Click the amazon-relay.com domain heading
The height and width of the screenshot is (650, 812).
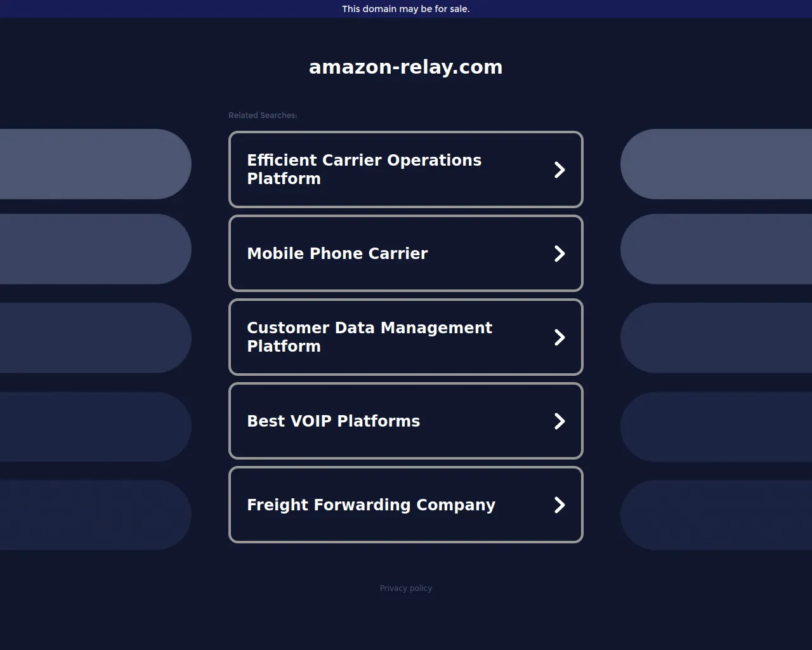click(406, 67)
